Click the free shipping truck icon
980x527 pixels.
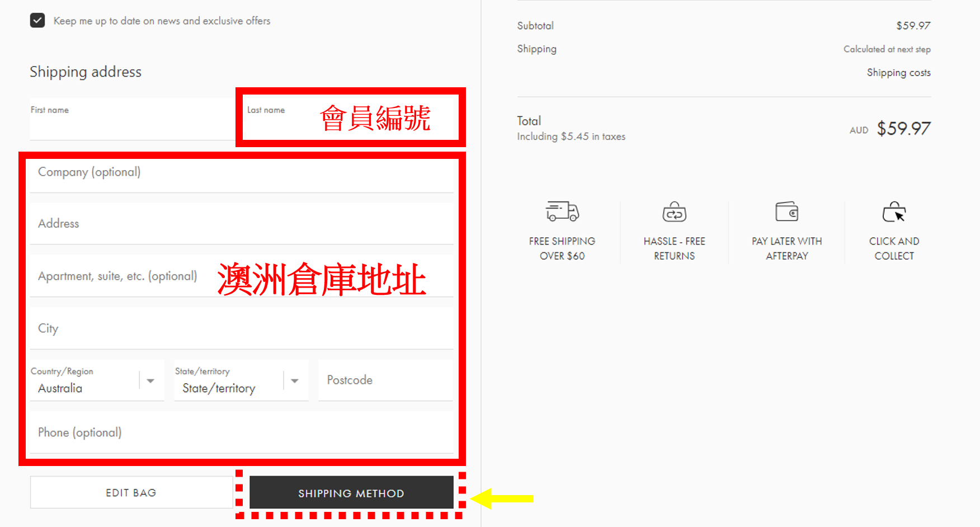point(562,211)
